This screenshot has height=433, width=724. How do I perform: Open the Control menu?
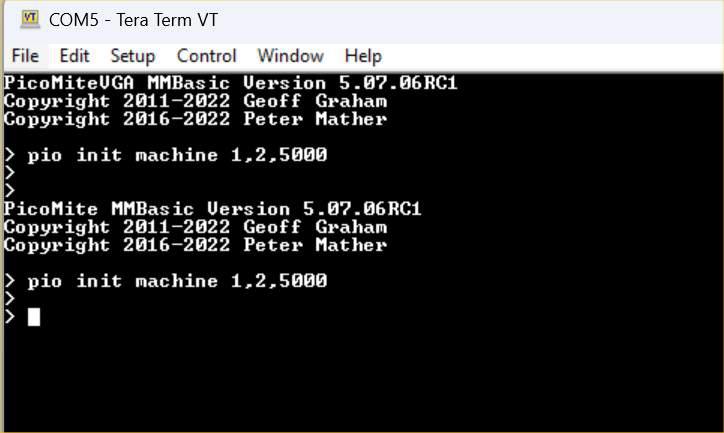(x=206, y=56)
